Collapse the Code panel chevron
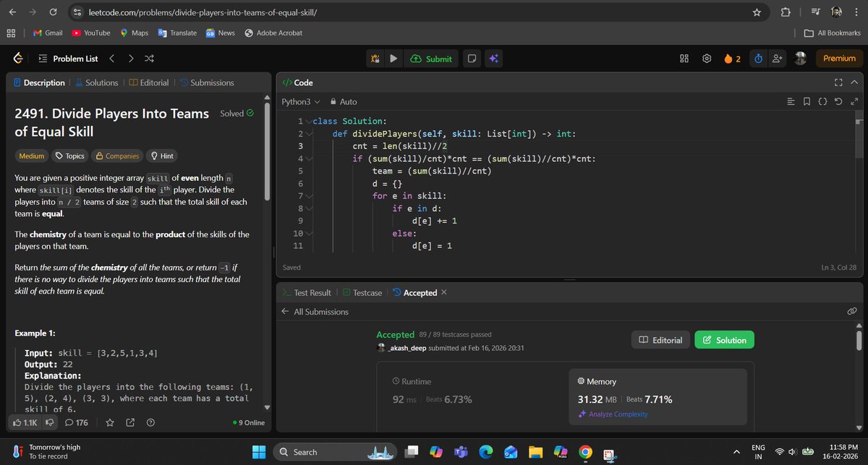868x465 pixels. 854,83
